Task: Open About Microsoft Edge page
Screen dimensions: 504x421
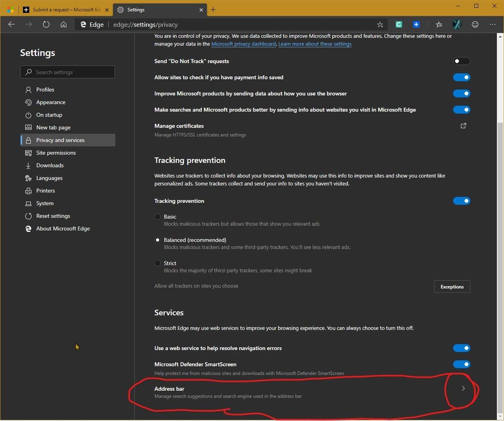Action: click(x=68, y=228)
